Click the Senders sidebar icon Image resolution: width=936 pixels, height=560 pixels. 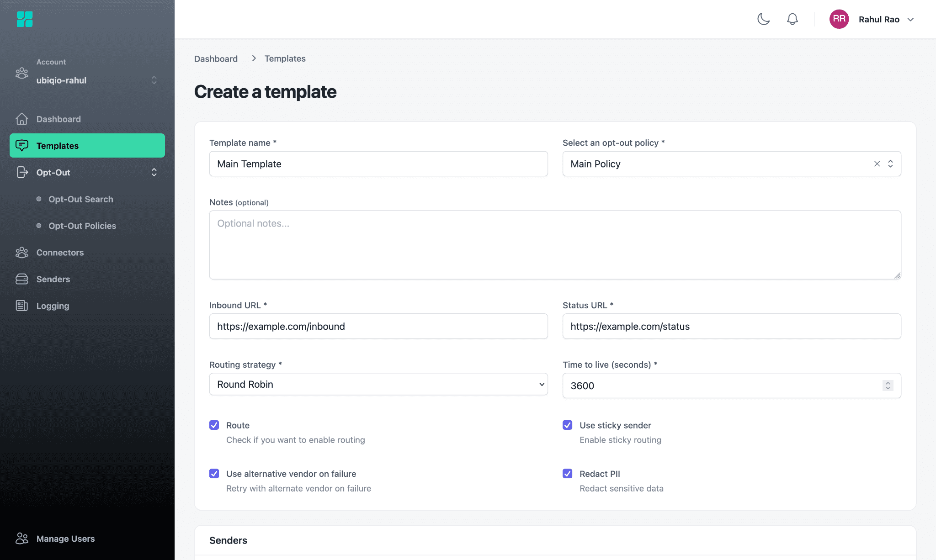pos(21,279)
